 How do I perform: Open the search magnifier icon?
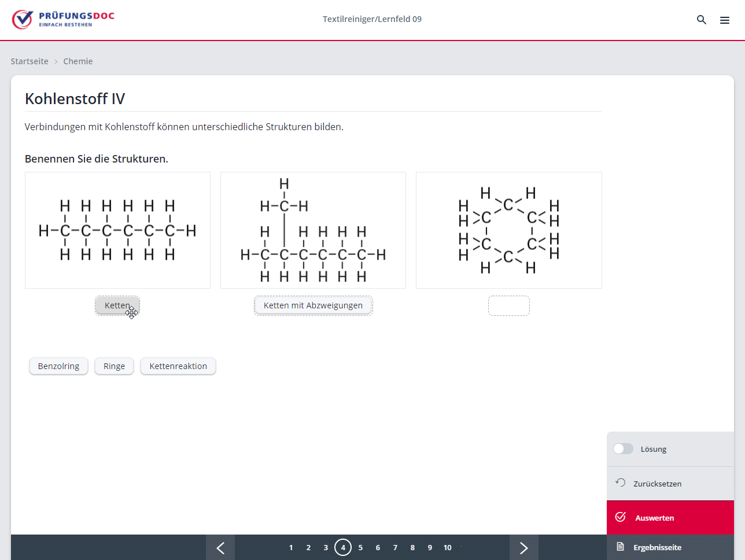(702, 20)
